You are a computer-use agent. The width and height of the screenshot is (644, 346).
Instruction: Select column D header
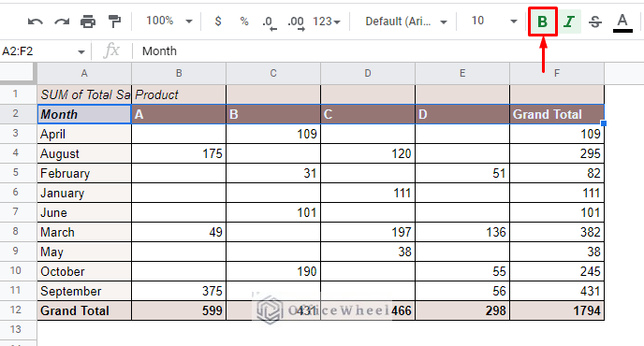click(x=368, y=73)
